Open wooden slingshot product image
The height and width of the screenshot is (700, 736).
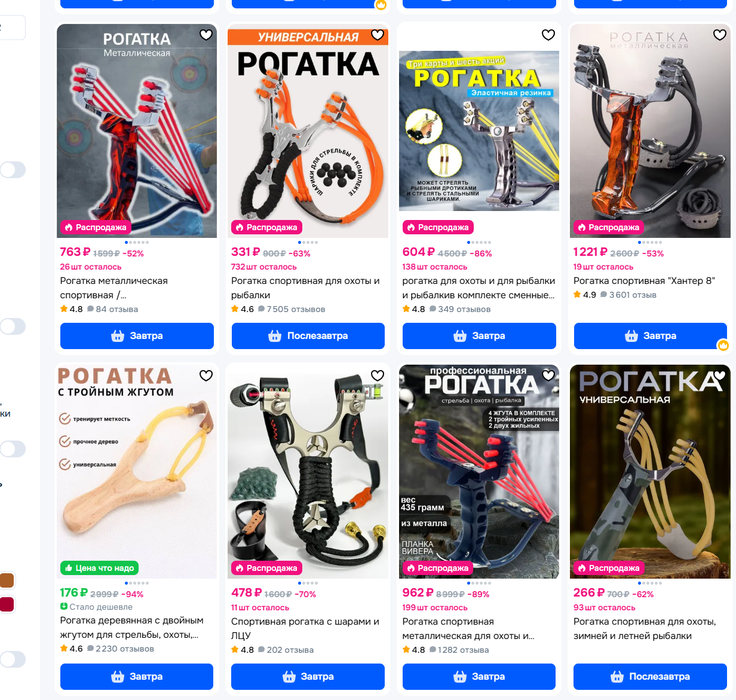click(137, 471)
